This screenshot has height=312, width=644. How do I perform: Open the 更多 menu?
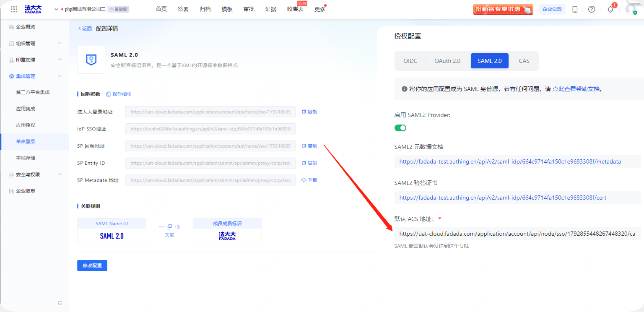(320, 9)
